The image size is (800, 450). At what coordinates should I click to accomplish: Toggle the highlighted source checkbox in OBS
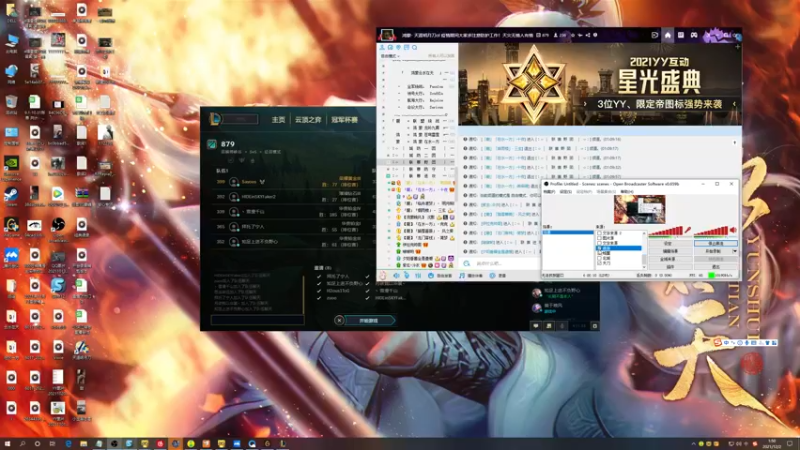click(x=599, y=248)
